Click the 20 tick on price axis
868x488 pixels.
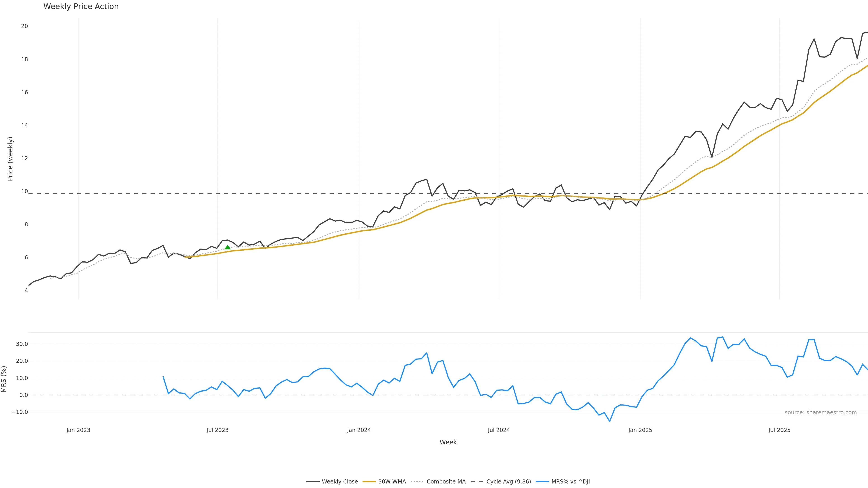(x=24, y=26)
